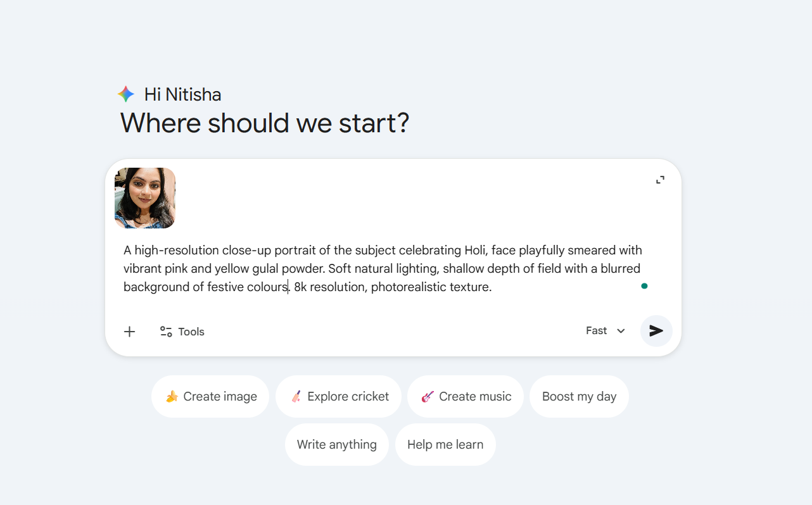Image resolution: width=812 pixels, height=505 pixels.
Task: Click the send arrow button
Action: [656, 331]
